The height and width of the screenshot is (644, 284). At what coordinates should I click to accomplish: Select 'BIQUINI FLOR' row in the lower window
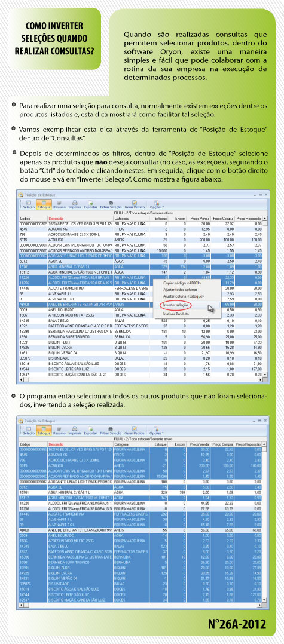(141, 567)
